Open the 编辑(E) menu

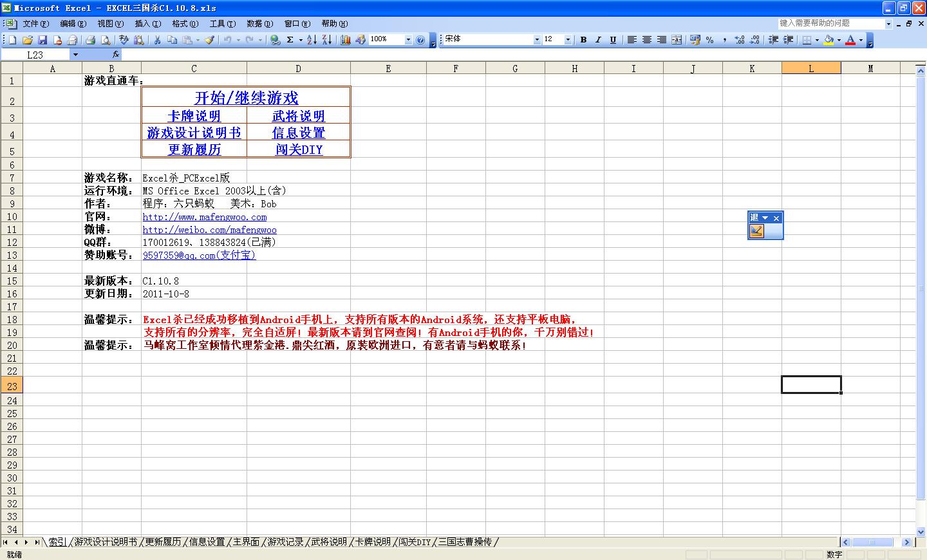[x=73, y=24]
